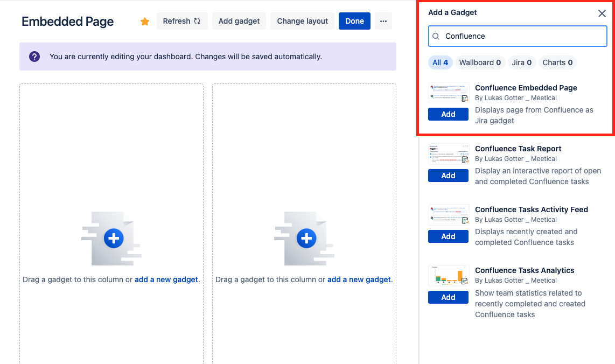Click author line under Confluence Task Report

[516, 159]
